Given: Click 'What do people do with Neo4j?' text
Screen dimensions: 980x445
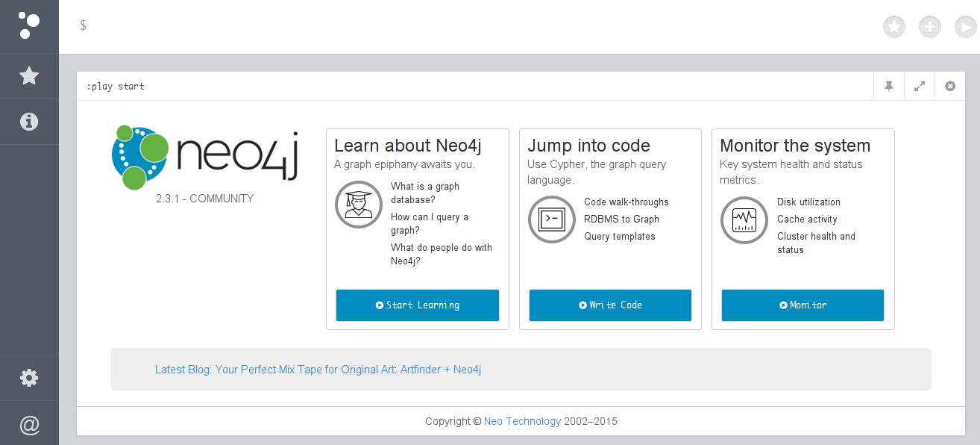Looking at the screenshot, I should 442,254.
